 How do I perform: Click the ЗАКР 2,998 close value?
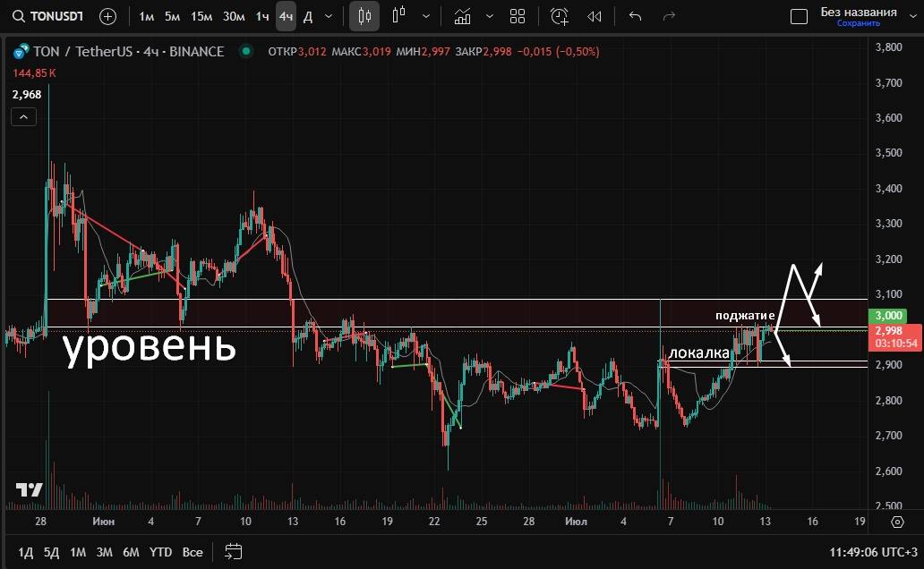[x=483, y=52]
